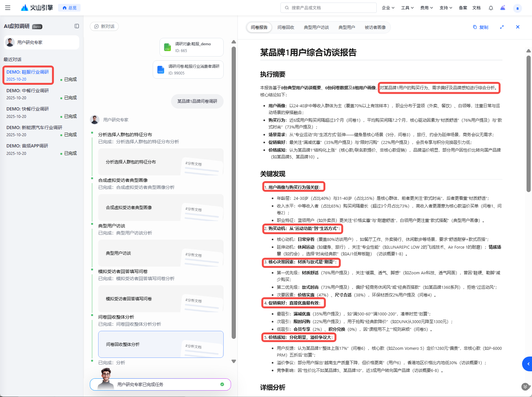Switch to the 典型用户 tab
The width and height of the screenshot is (532, 397).
347,27
